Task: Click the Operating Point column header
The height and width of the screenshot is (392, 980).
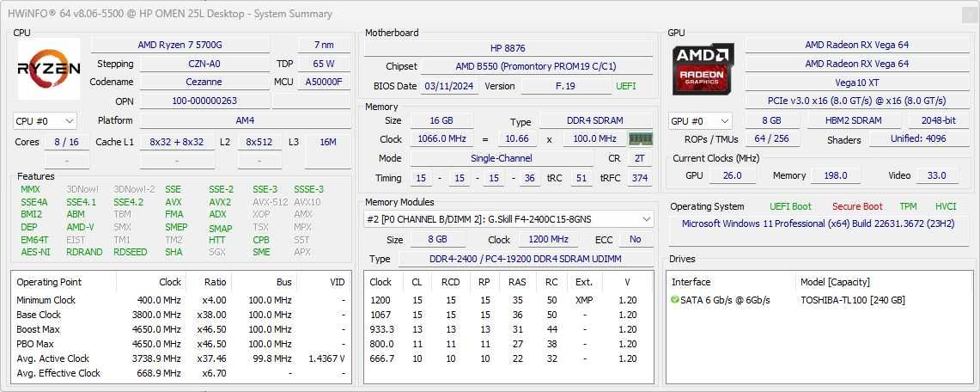Action: (64, 282)
